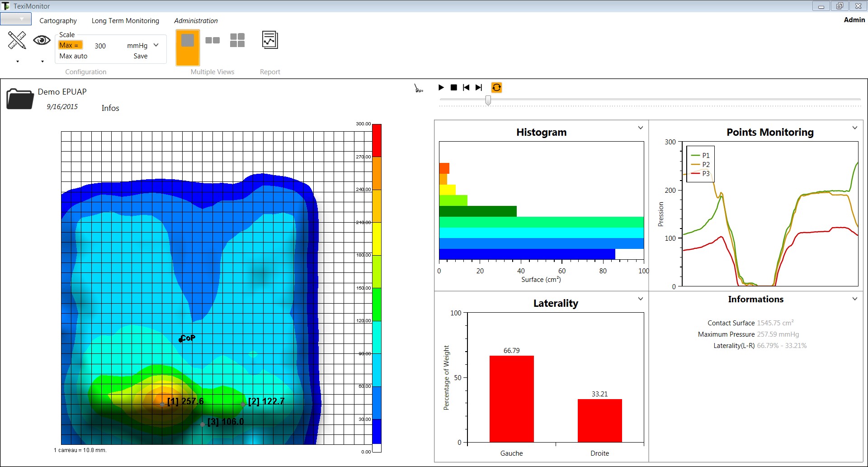868x467 pixels.
Task: Expand the Points Monitoring panel chevron
Action: 855,128
